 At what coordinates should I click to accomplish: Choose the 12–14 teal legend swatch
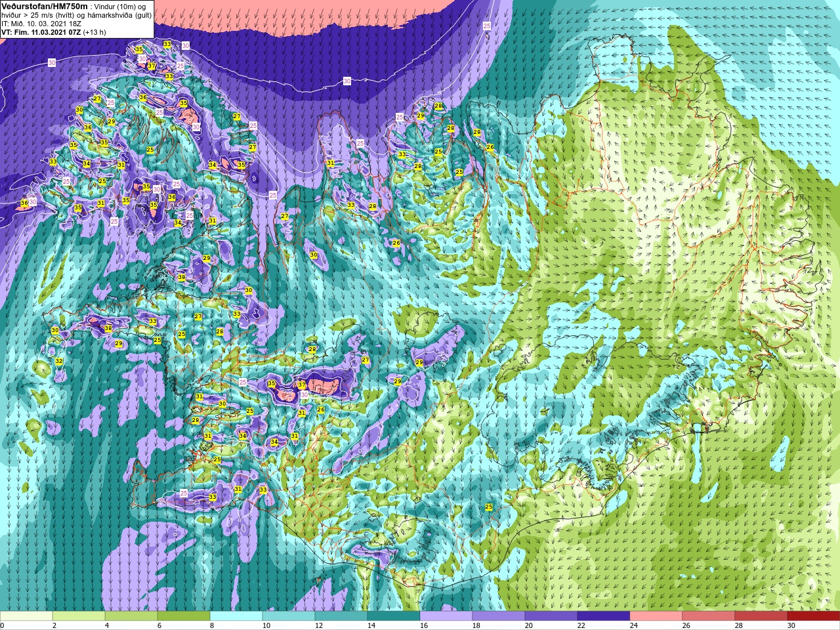(341, 616)
